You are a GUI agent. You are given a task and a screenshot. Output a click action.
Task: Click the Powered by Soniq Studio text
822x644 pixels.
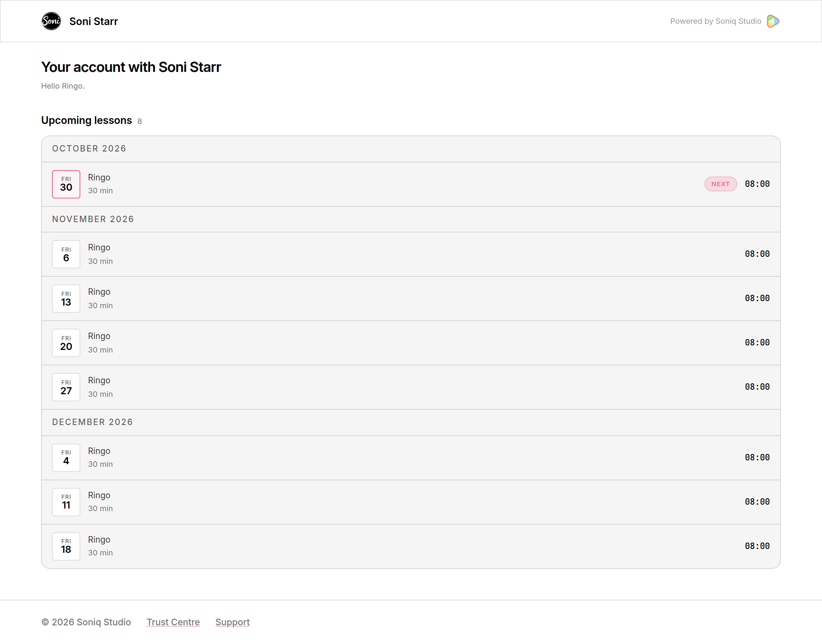click(x=716, y=21)
